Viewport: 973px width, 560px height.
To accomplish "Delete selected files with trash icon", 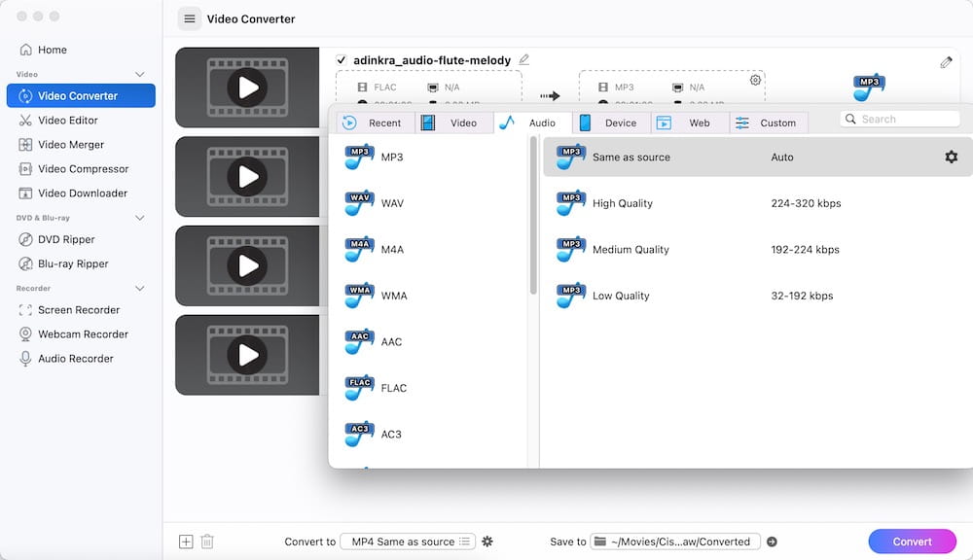I will [x=207, y=542].
